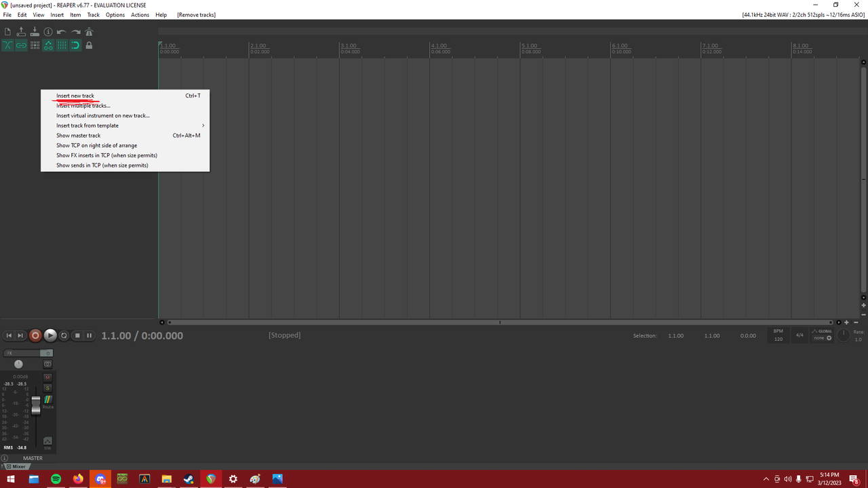Click the Stop button

77,335
